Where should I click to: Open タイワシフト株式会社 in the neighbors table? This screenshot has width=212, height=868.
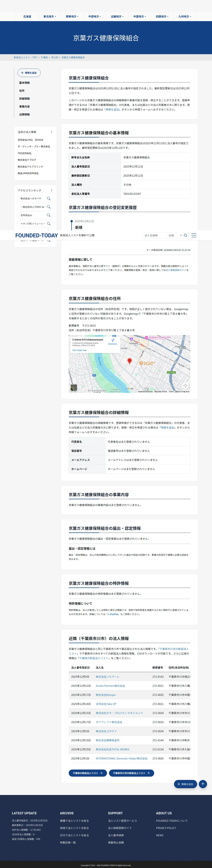[109, 722]
